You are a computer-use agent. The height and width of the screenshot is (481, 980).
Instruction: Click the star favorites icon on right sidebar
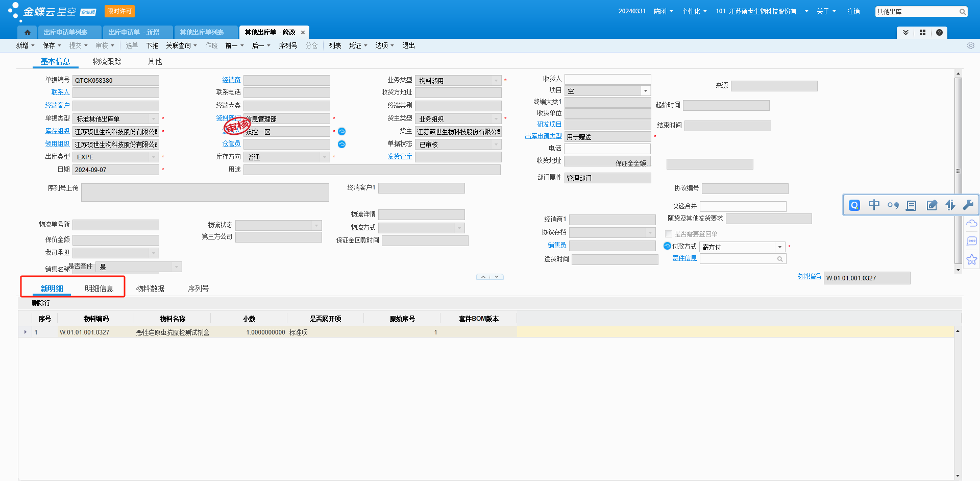[971, 260]
